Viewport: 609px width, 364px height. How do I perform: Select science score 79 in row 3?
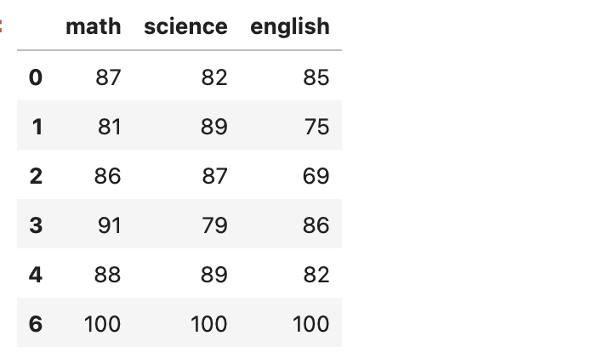point(214,225)
